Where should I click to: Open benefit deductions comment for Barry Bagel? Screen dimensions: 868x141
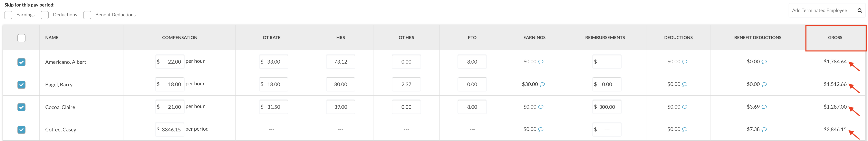[764, 85]
